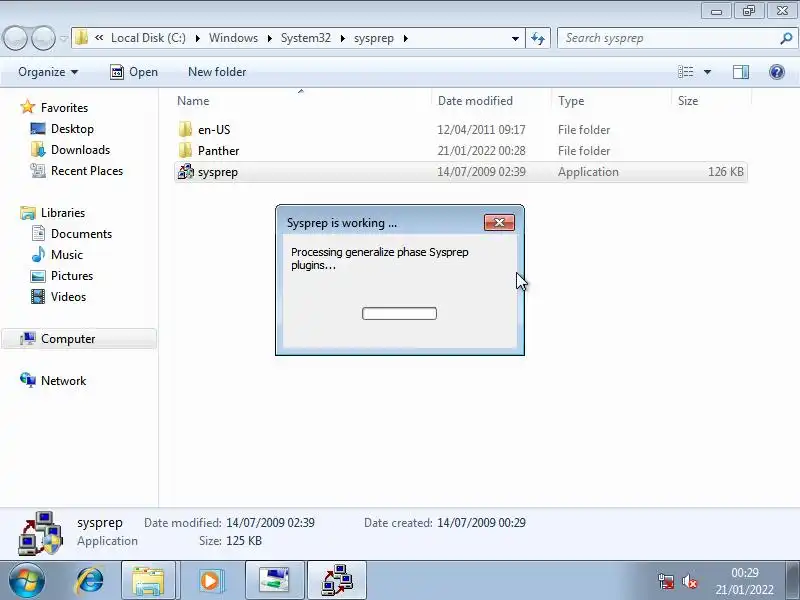Click the Sysprep taskbar button

coord(337,581)
